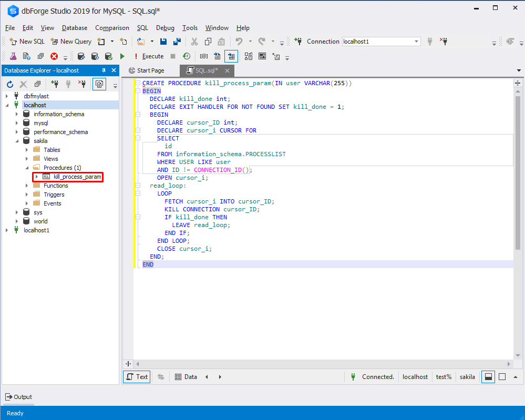Screen dimensions: 525x420
Task: Collapse the Procedures (1) folder
Action: click(27, 168)
